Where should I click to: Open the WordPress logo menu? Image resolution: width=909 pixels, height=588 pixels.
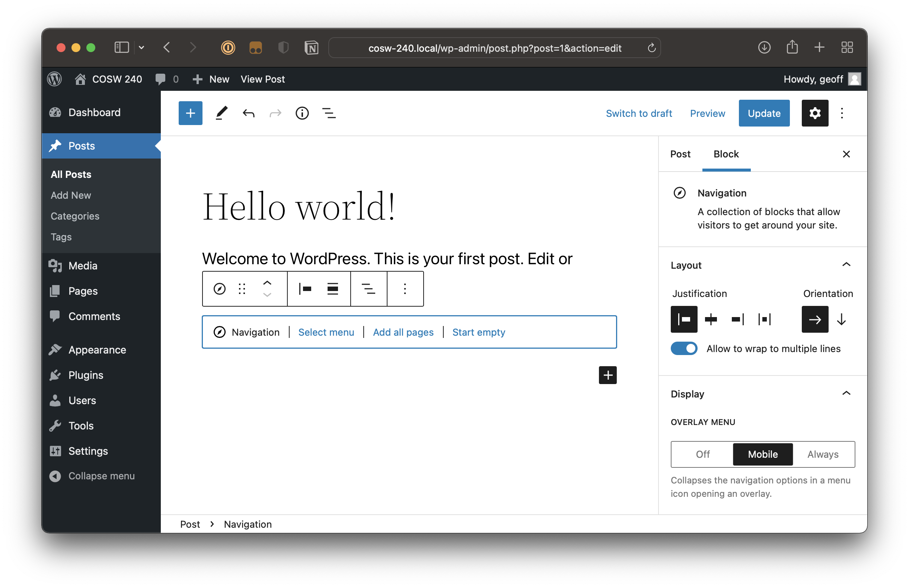point(54,79)
